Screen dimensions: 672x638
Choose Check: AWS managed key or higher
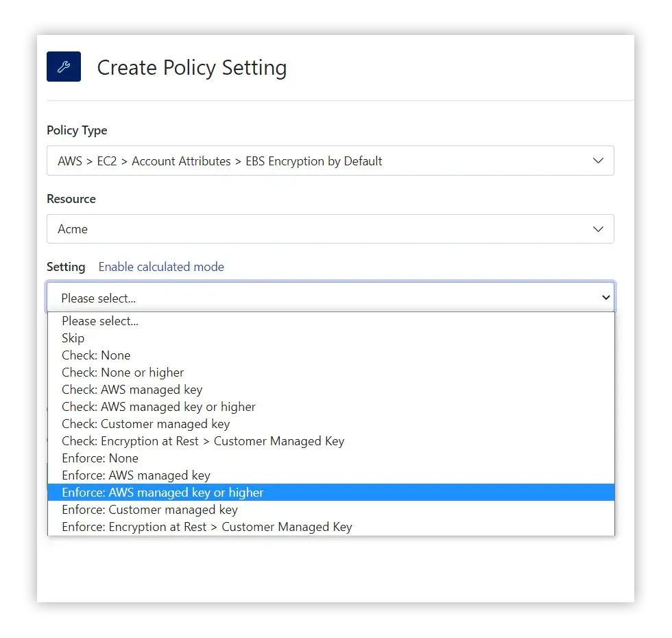click(331, 406)
